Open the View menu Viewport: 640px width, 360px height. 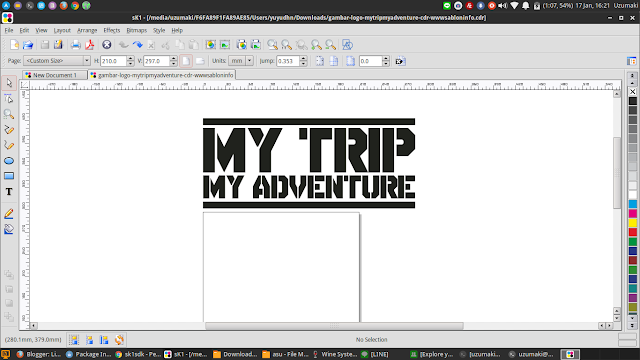[x=41, y=30]
